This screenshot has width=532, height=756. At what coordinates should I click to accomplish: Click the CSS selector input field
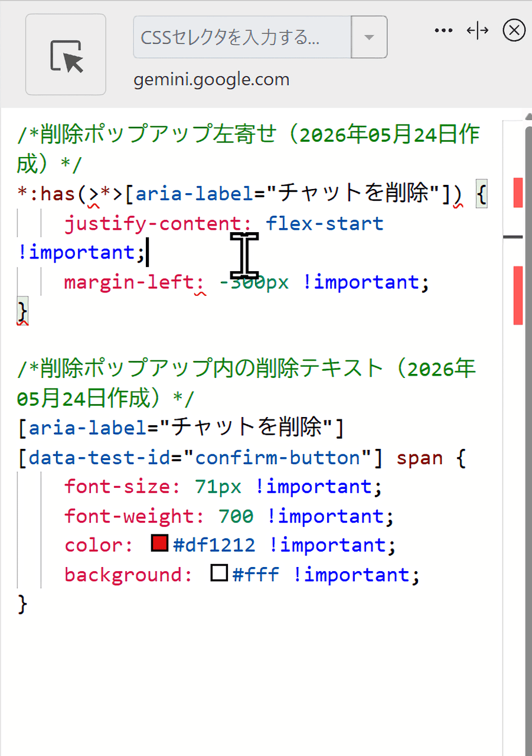point(243,37)
